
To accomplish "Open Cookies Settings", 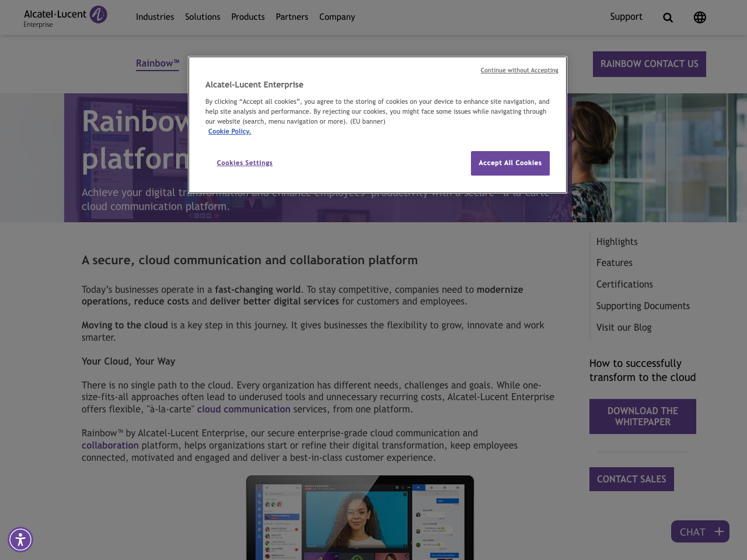I will [x=245, y=162].
